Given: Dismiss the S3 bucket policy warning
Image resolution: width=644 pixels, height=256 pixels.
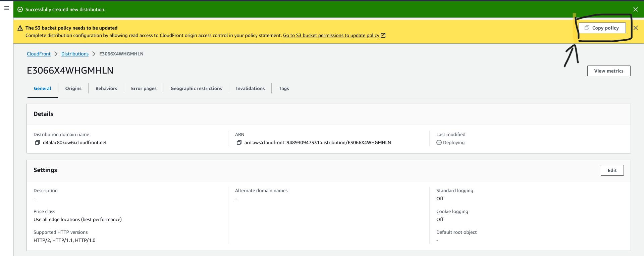Looking at the screenshot, I should pos(636,28).
